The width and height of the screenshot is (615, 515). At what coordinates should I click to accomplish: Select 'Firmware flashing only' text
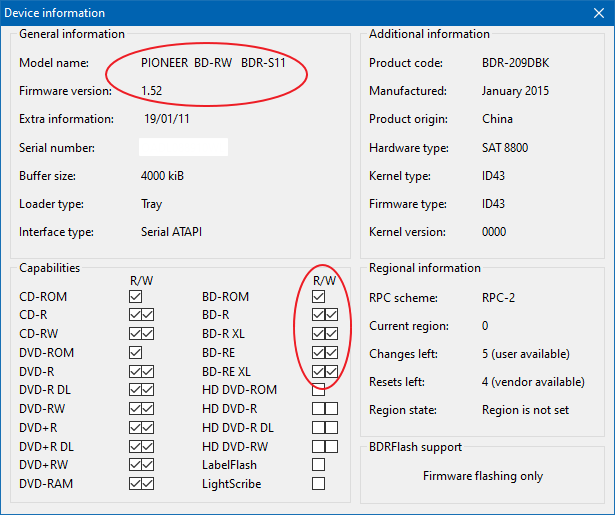coord(483,476)
